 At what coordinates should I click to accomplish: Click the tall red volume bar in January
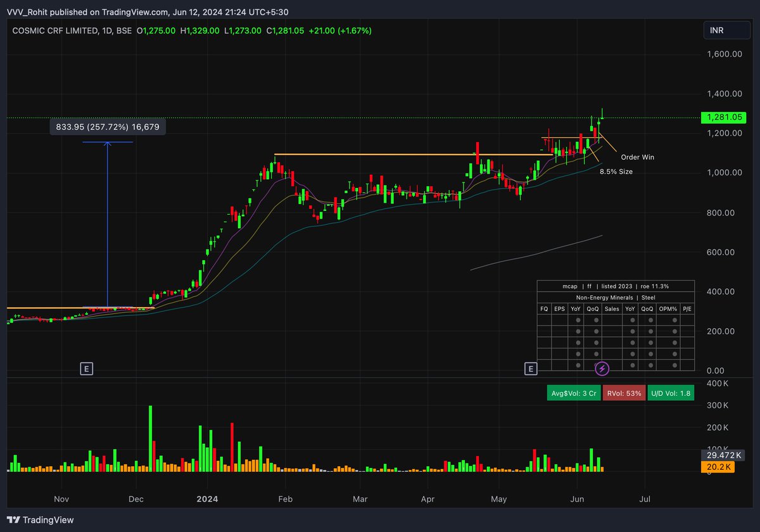[x=232, y=447]
